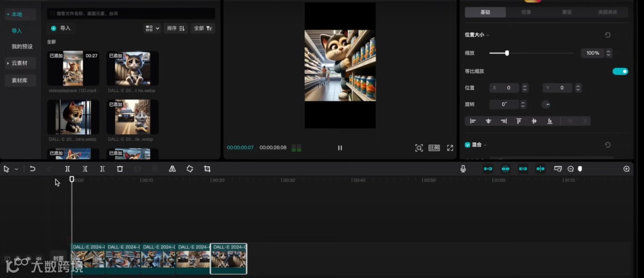The width and height of the screenshot is (644, 278).
Task: Step the Y position value stepper
Action: point(578,88)
